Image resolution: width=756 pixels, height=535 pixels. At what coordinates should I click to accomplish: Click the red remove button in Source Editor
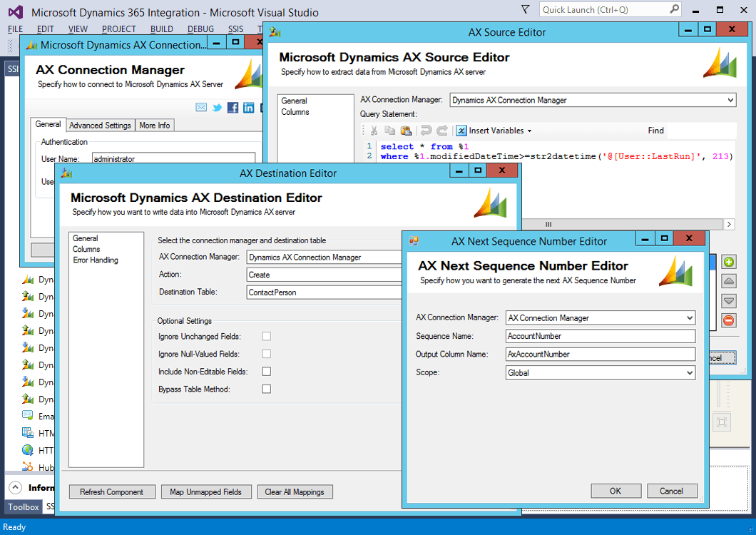pyautogui.click(x=729, y=320)
